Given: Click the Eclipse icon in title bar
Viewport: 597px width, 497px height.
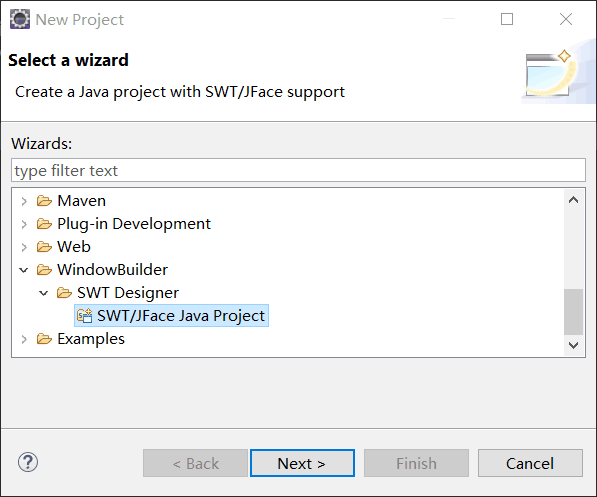Looking at the screenshot, I should pos(20,19).
